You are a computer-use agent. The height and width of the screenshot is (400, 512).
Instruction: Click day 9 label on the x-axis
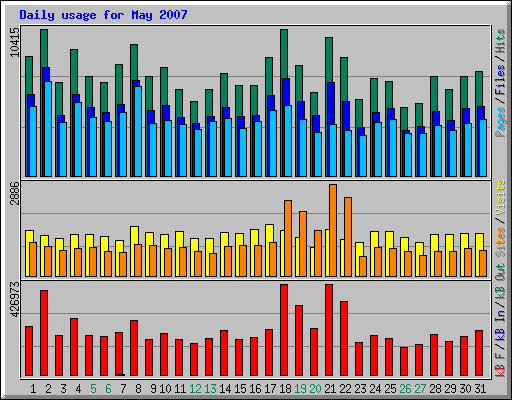click(x=153, y=389)
